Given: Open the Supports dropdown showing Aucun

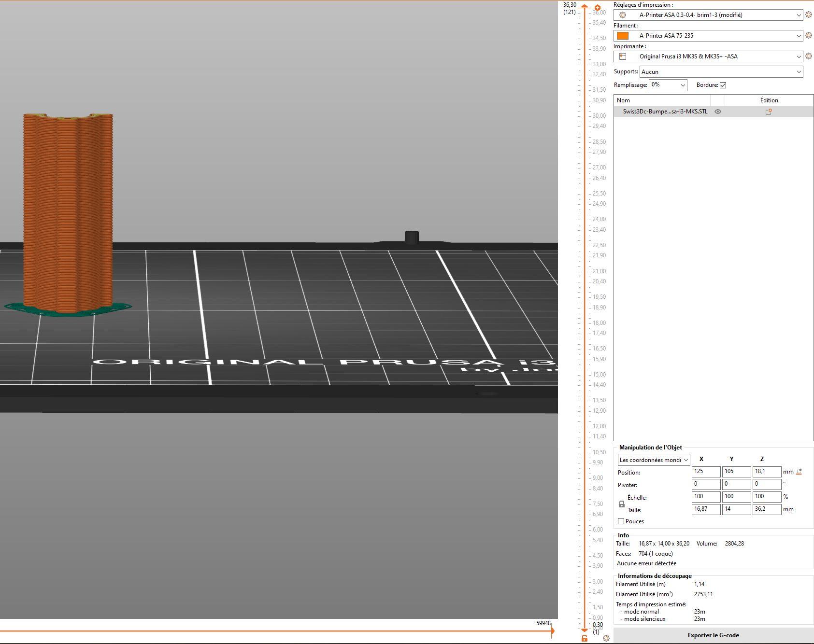Looking at the screenshot, I should [x=721, y=72].
